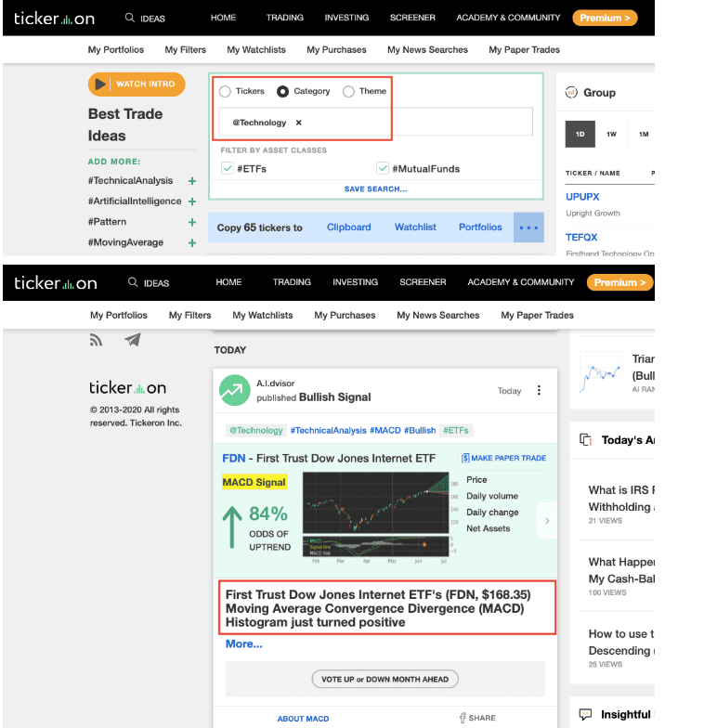704x728 pixels.
Task: Select the 1D time range
Action: (580, 134)
